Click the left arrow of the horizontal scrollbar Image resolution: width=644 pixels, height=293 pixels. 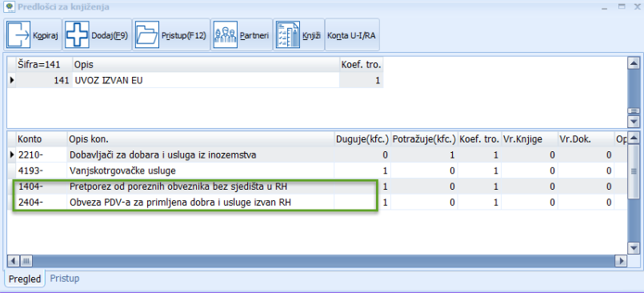coord(13,260)
